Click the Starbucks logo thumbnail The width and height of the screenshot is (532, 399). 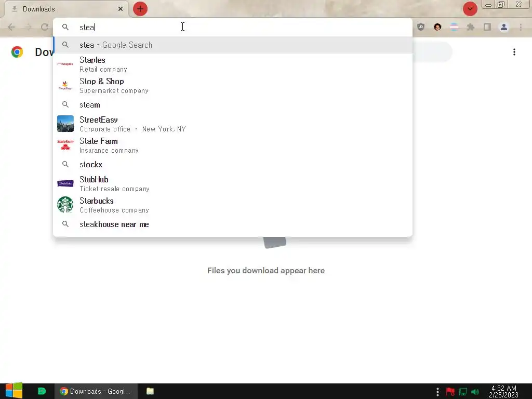coord(65,205)
